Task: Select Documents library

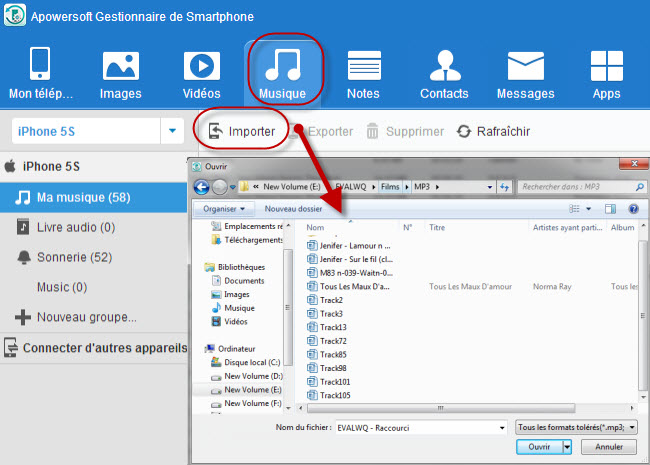Action: click(x=239, y=281)
